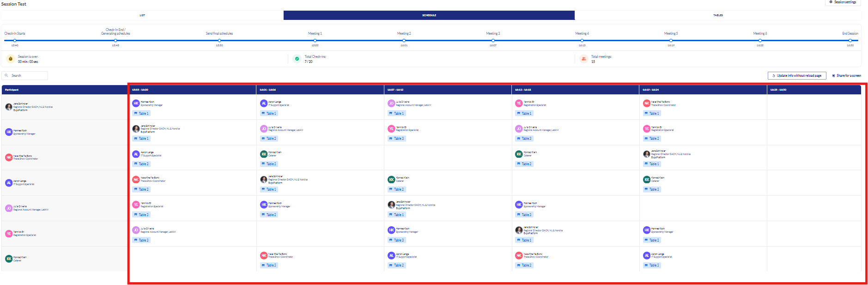868x285 pixels.
Task: Click the Meeting 3 timeline marker
Action: (493, 40)
